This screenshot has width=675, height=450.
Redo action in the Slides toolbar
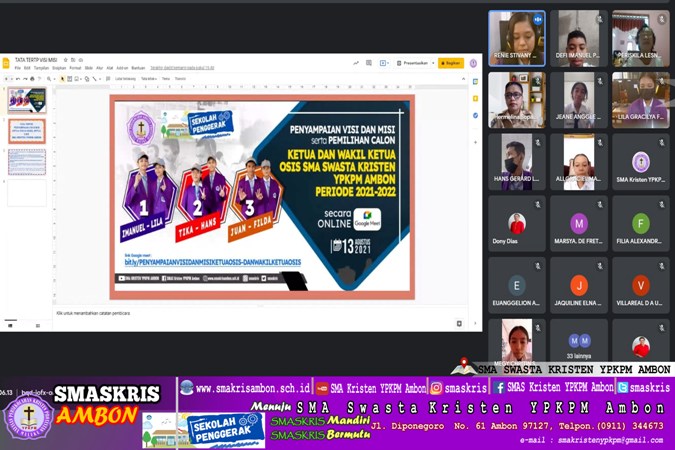(25, 79)
